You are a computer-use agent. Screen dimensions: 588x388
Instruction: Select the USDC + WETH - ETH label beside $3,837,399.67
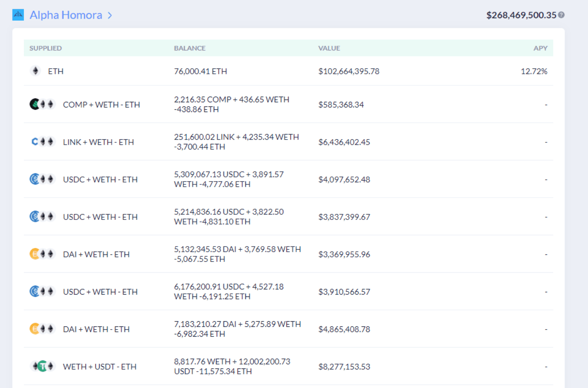coord(100,217)
